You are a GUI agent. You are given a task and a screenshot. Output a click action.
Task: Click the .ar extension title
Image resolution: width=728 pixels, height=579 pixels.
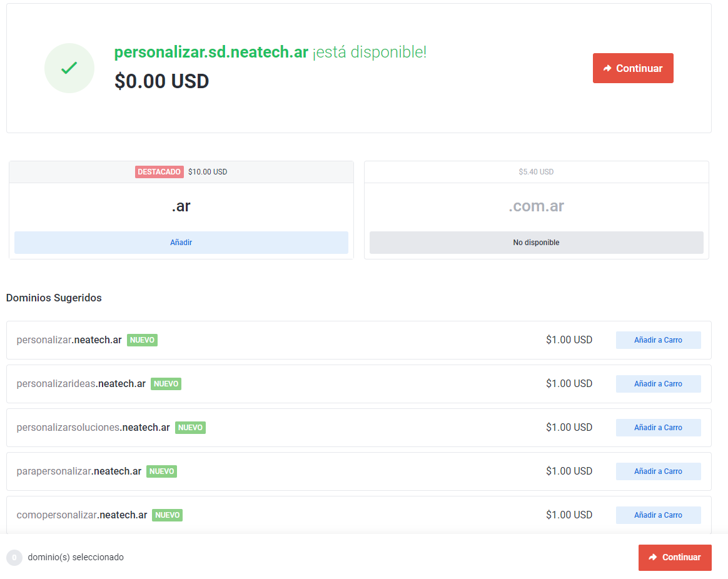(181, 206)
